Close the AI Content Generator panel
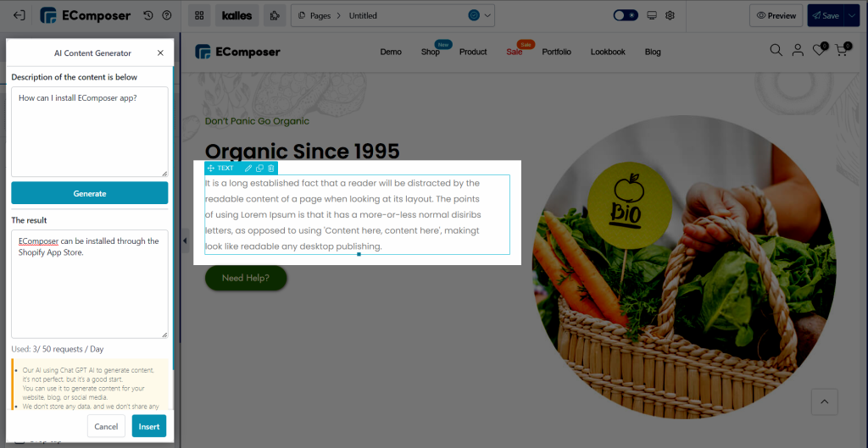 pyautogui.click(x=160, y=53)
